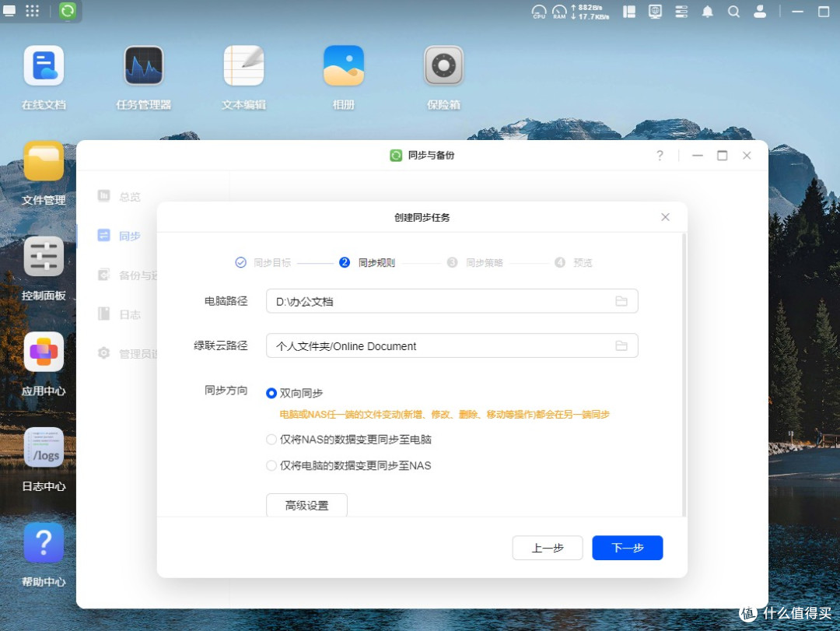
Task: Open the search magnifier in top bar
Action: point(734,11)
